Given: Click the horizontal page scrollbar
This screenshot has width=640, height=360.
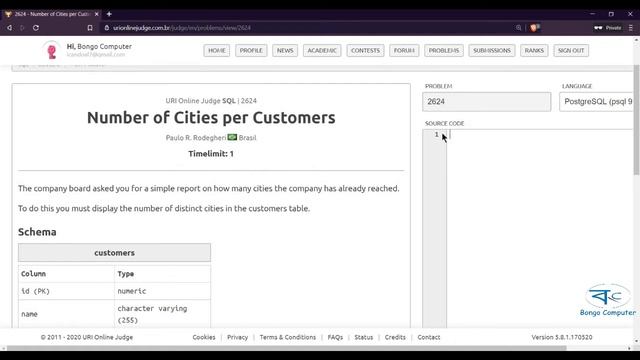Looking at the screenshot, I should coord(287,348).
